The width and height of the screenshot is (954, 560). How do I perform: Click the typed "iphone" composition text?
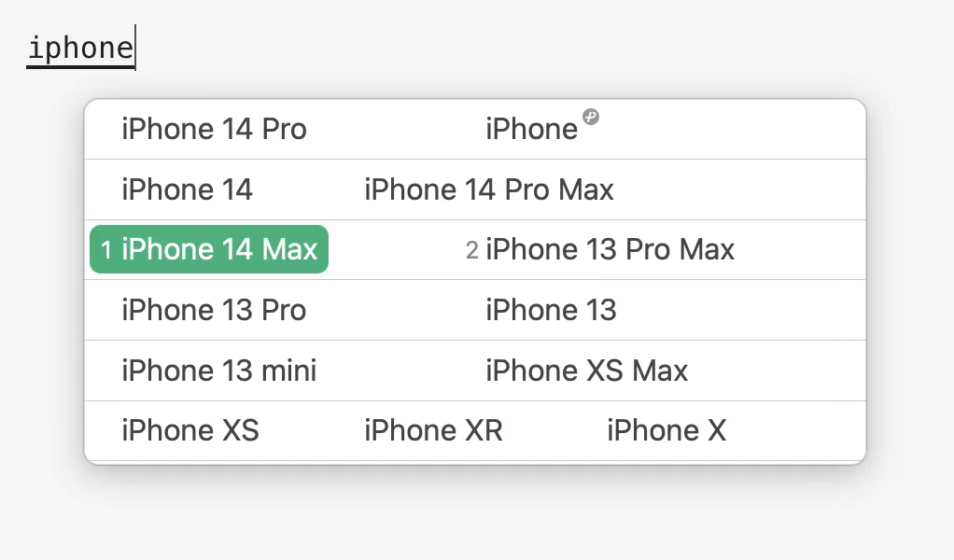pos(79,47)
